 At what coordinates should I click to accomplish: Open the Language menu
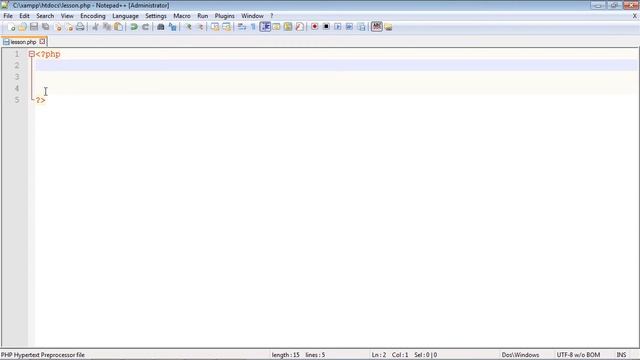(125, 16)
